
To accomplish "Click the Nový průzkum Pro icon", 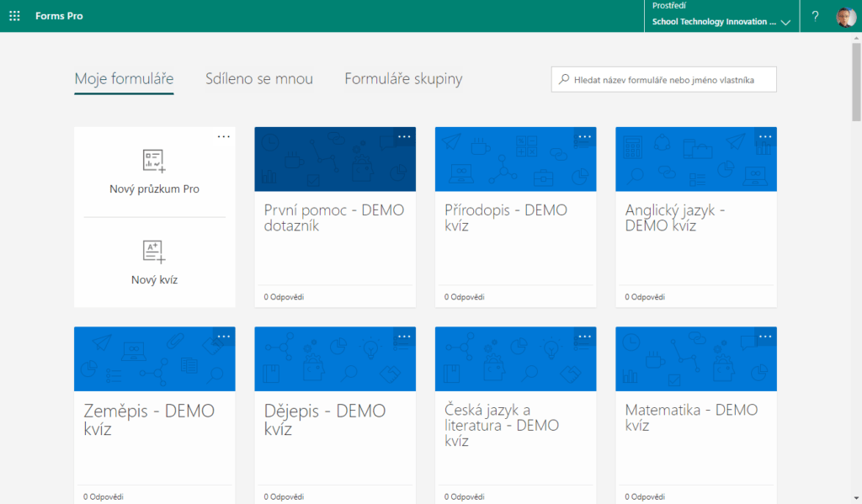I will point(153,161).
